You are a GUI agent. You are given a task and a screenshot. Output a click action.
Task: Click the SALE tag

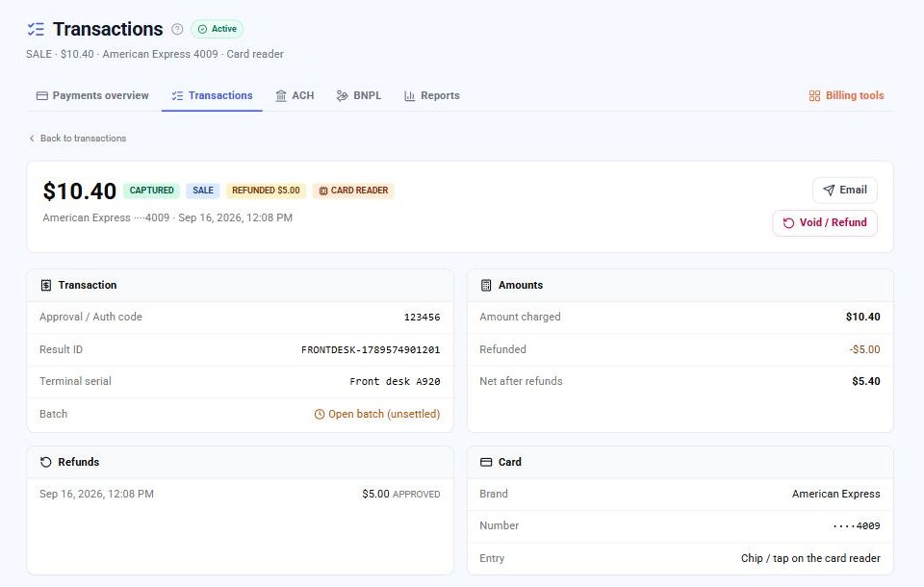tap(203, 191)
